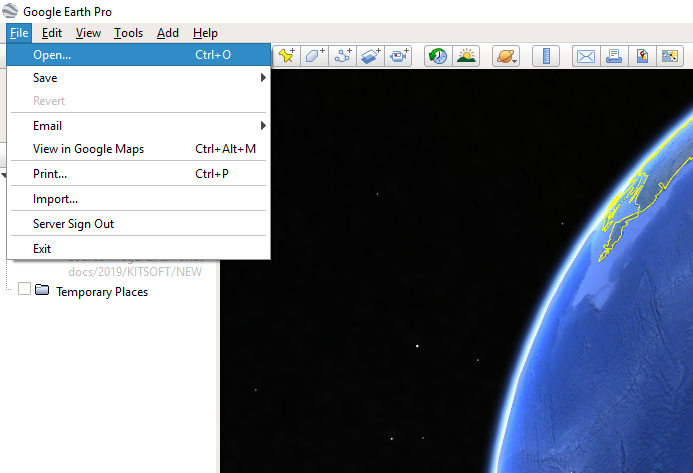Select View in Google Maps entry
Image resolution: width=693 pixels, height=473 pixels.
click(138, 149)
